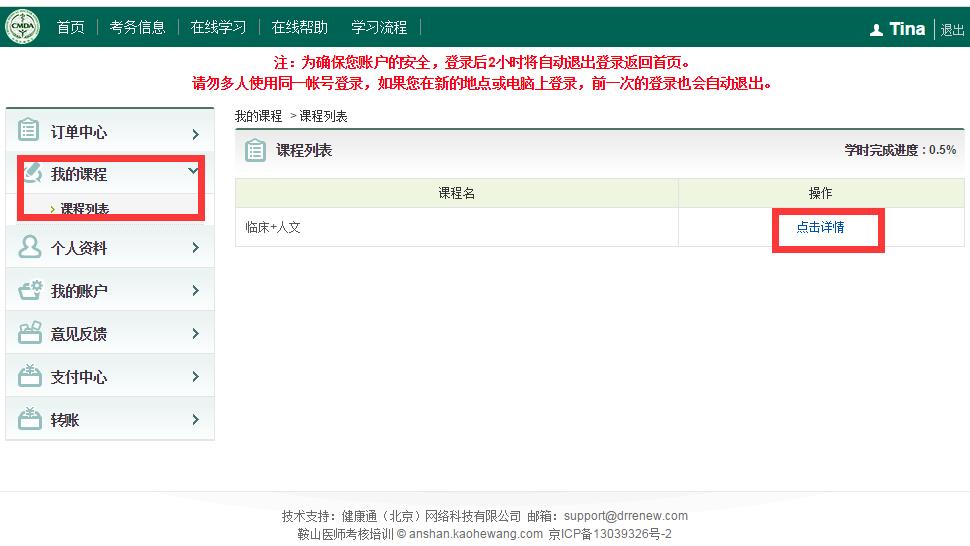The height and width of the screenshot is (546, 970).
Task: Click 点击详情 for 临床+人文 course
Action: 820,227
